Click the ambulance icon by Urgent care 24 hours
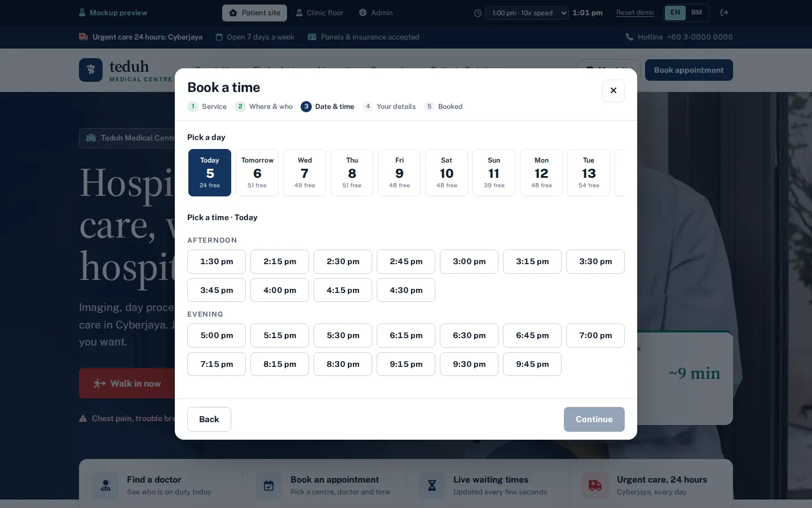812x508 pixels. pyautogui.click(x=83, y=37)
